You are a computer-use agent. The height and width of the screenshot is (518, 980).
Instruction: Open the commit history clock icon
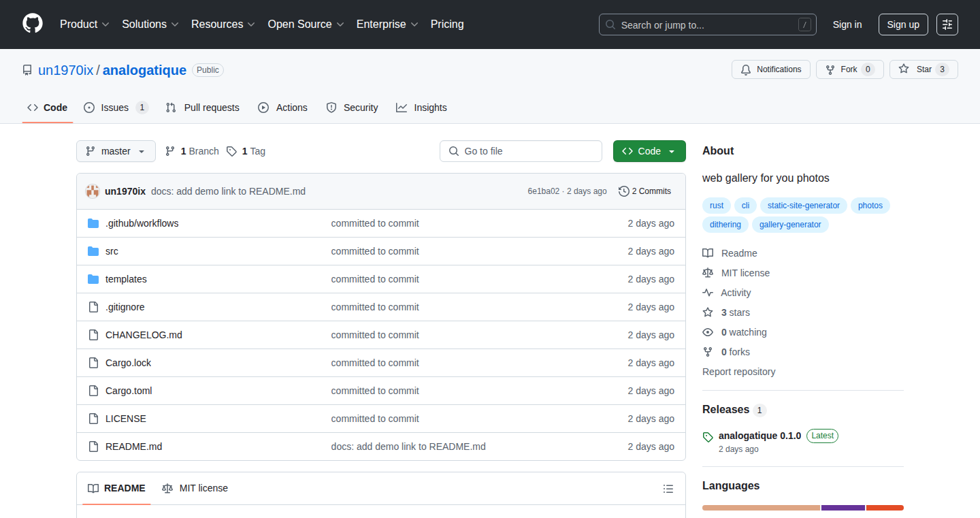point(623,191)
